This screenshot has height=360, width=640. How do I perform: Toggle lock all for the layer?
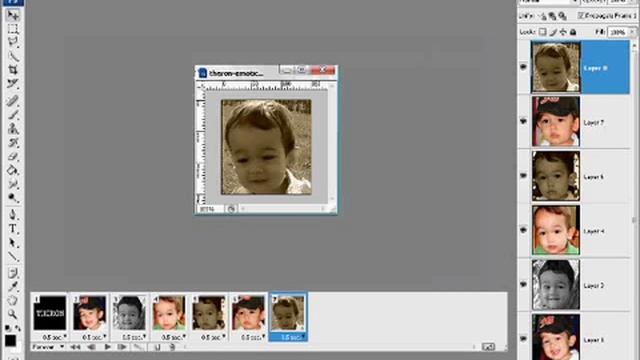point(573,32)
